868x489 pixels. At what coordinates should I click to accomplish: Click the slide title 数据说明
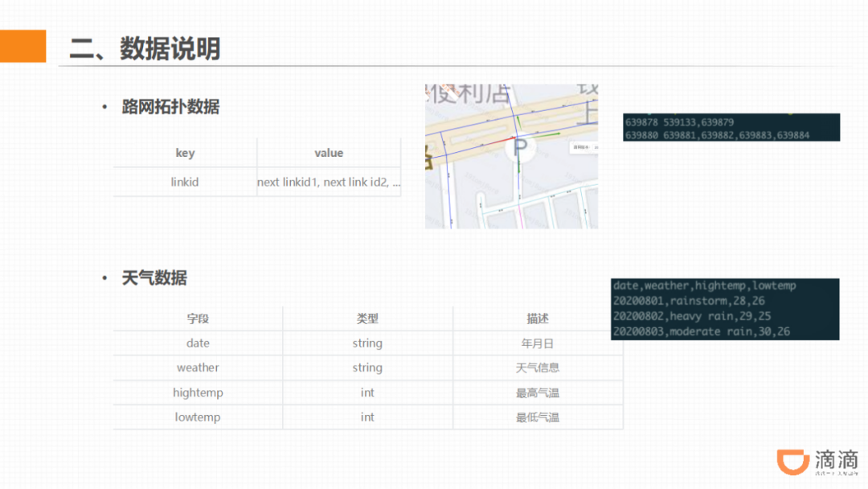point(170,49)
